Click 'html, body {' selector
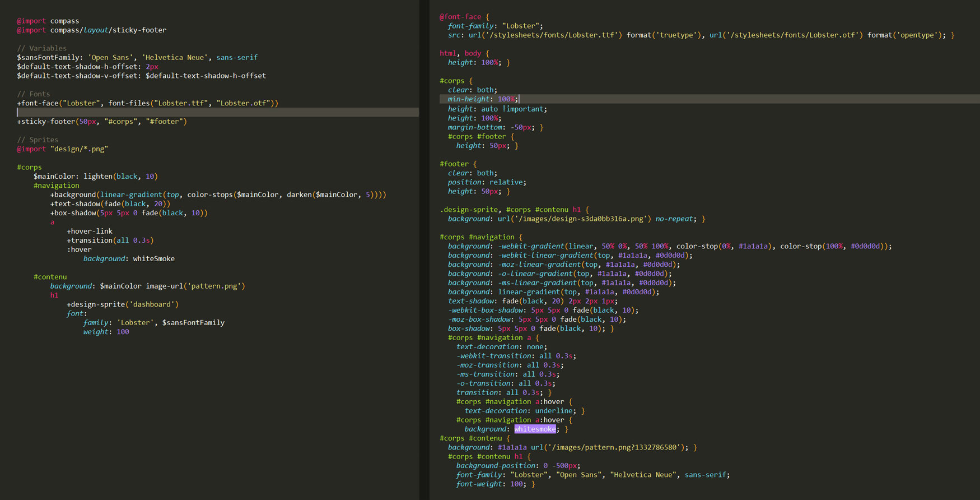Image resolution: width=980 pixels, height=500 pixels. 464,53
